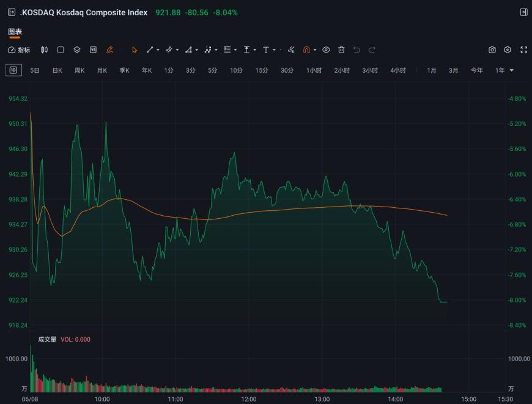Switch to 月K monthly candles
Viewport: 532px width, 404px height.
click(102, 70)
